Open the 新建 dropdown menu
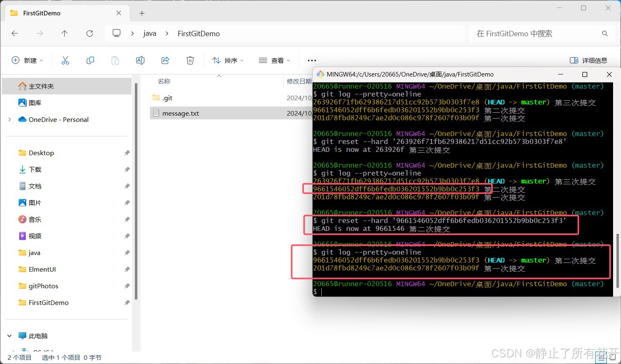Image resolution: width=621 pixels, height=364 pixels. point(27,60)
